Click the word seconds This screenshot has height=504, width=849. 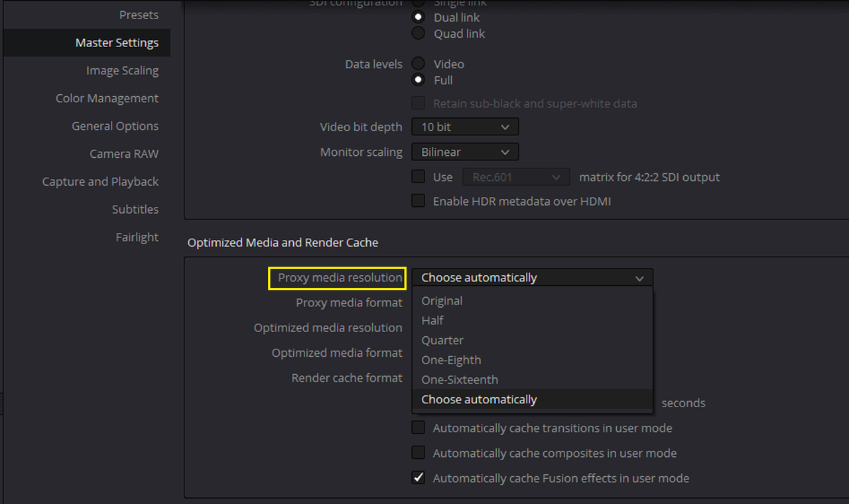pyautogui.click(x=683, y=403)
